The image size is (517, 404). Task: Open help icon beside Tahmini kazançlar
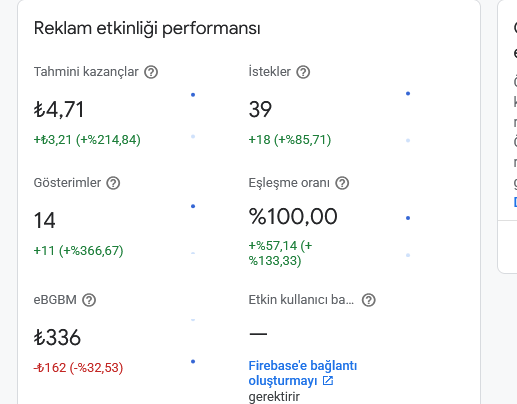point(151,72)
